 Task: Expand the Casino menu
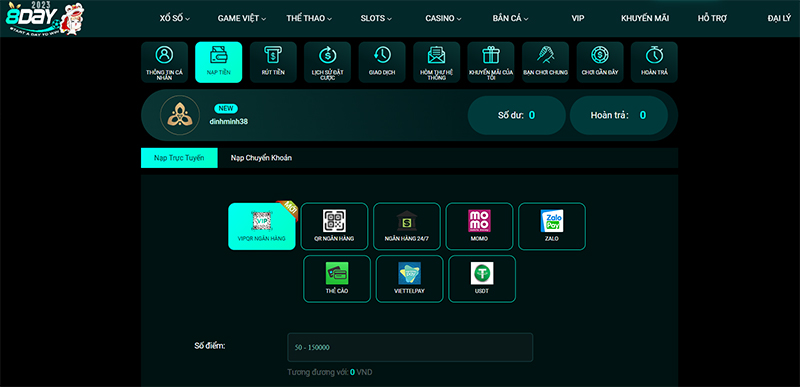tap(443, 18)
